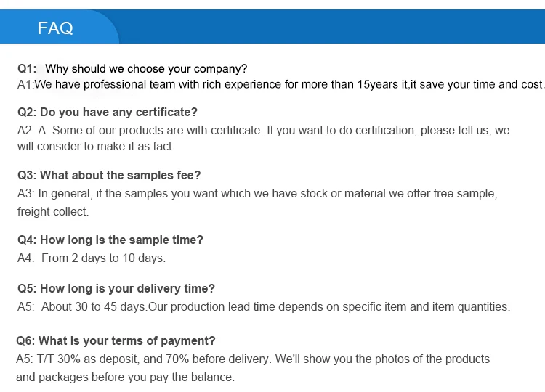Click the sentence about production lead time
The image size is (545, 392).
click(329, 306)
